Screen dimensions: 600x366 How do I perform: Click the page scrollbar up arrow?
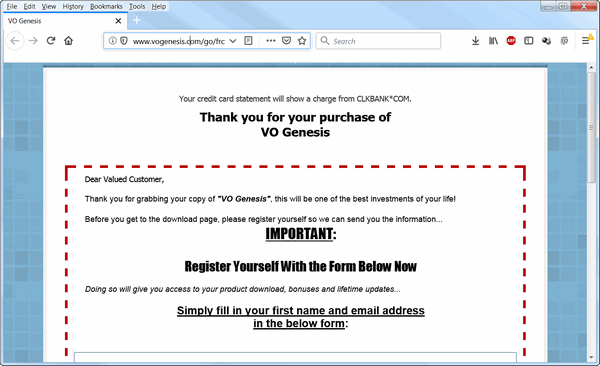pos(591,67)
